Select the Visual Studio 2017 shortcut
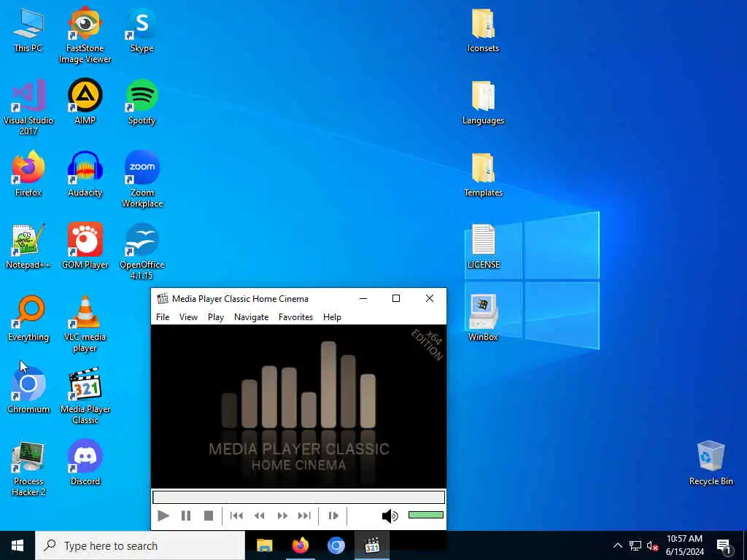Image resolution: width=747 pixels, height=560 pixels. [28, 107]
